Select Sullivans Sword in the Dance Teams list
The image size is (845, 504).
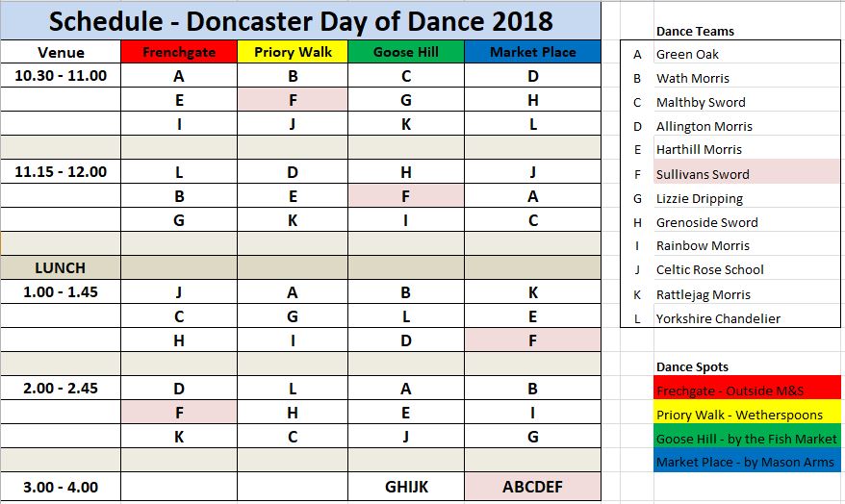click(702, 174)
